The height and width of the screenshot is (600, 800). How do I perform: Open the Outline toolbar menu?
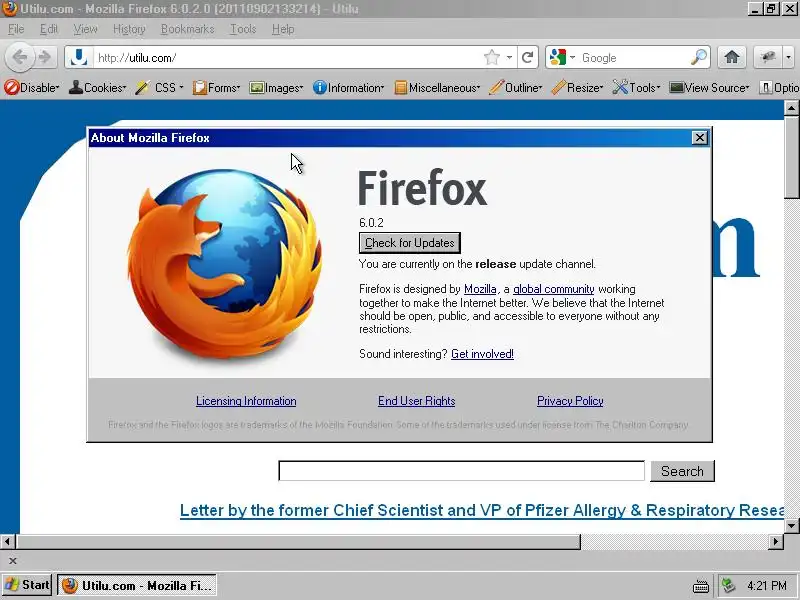(515, 88)
